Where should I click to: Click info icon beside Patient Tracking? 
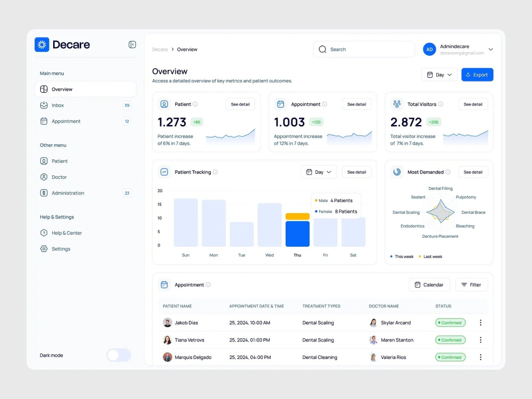[215, 172]
